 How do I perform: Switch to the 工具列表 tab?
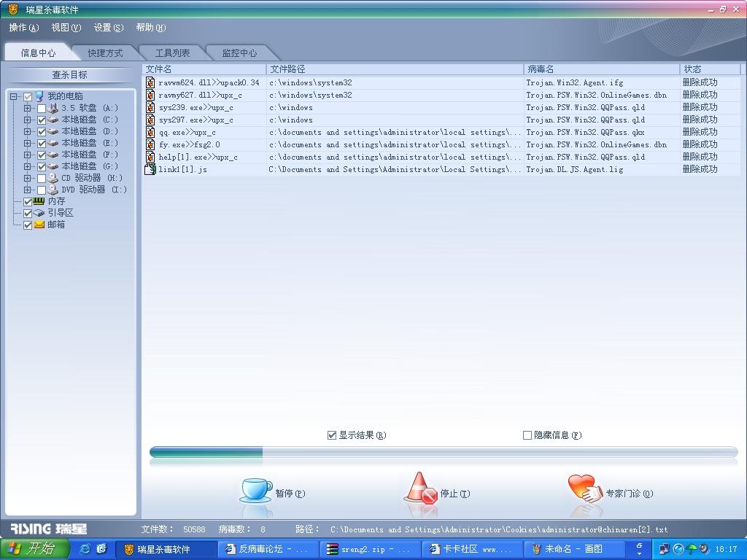[172, 52]
